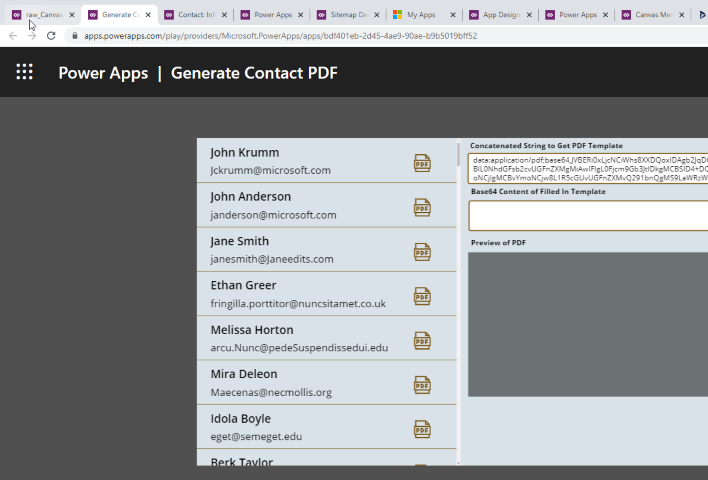Select janesmith@Janeedits.com email text
The image size is (708, 480).
(272, 259)
